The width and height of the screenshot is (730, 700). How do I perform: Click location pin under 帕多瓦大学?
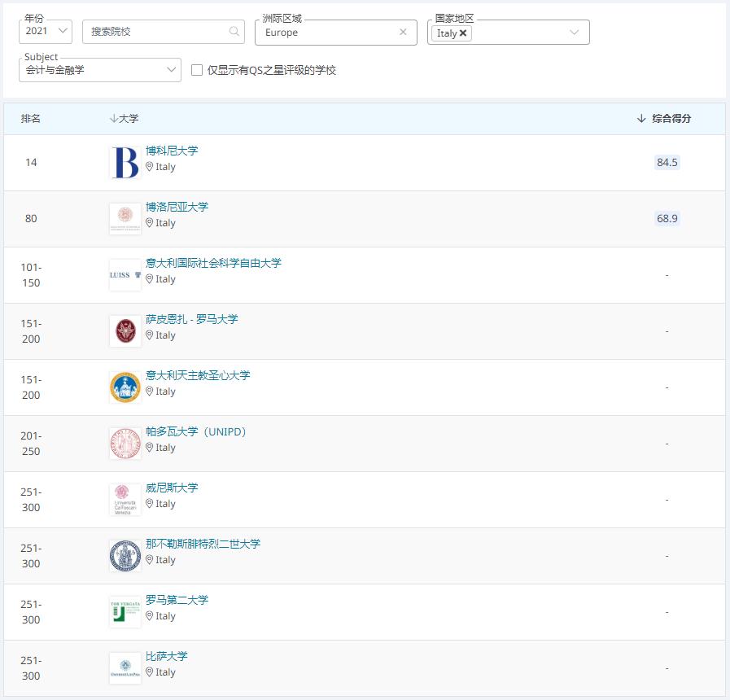point(150,448)
